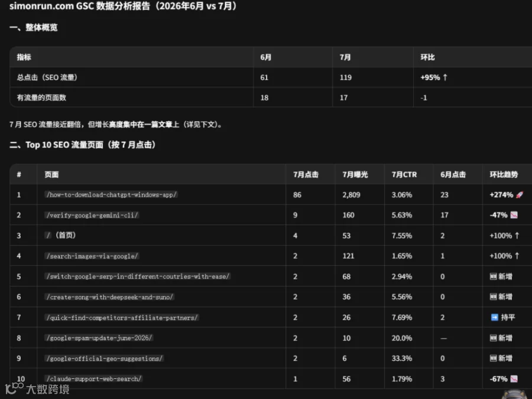Click the 新增 icon in the switch-google-serp row
Image resolution: width=532 pixels, height=399 pixels.
coord(494,277)
